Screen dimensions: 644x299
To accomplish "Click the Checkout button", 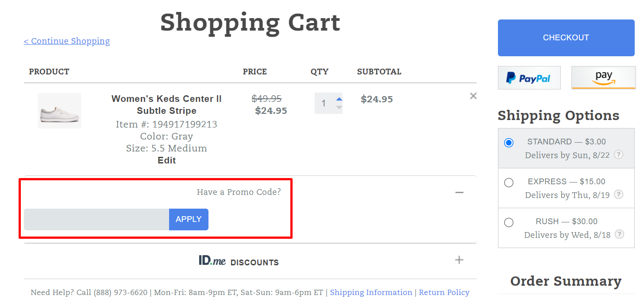I will [x=566, y=38].
